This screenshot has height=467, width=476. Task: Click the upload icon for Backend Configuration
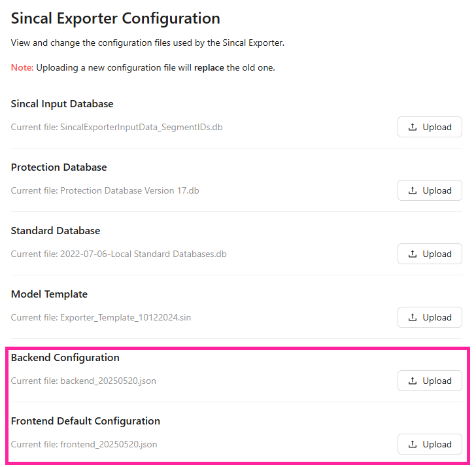click(413, 381)
